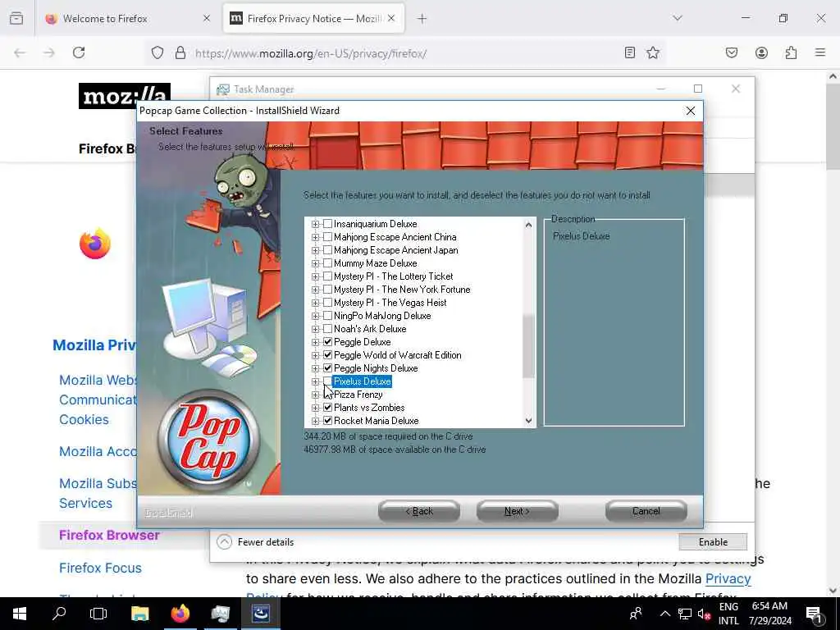Click feature list scroll up arrow
Image resolution: width=840 pixels, height=630 pixels.
(528, 225)
